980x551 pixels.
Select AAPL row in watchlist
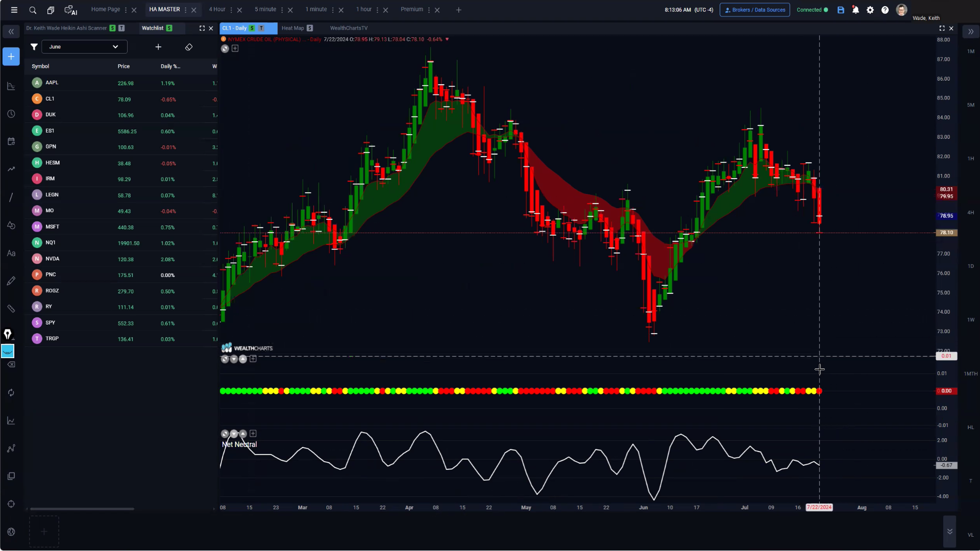tap(121, 83)
